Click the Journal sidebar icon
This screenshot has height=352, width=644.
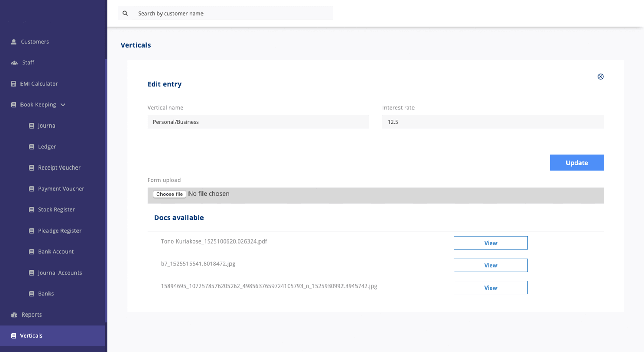coord(31,126)
